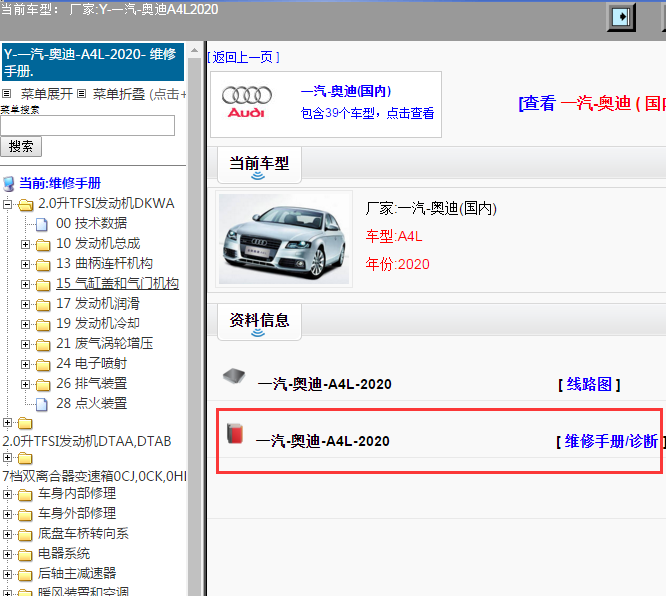Expand the 24 电子喷射 node
Image resolution: width=666 pixels, height=596 pixels.
pos(25,364)
